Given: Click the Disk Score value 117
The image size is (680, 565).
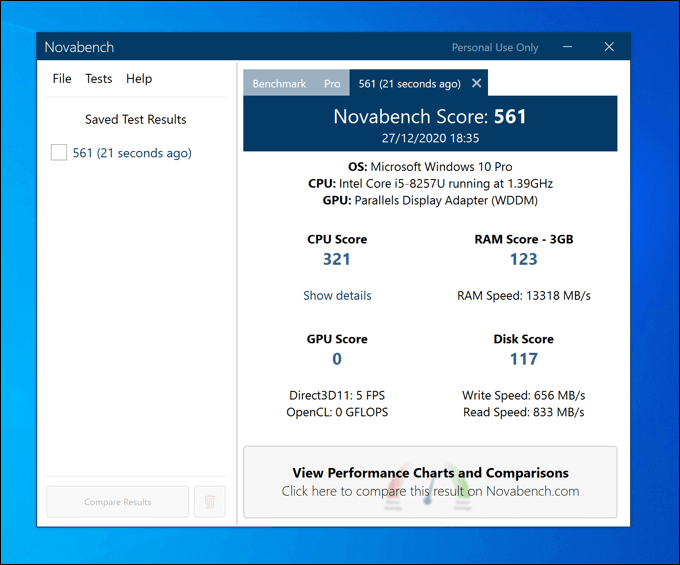Looking at the screenshot, I should coord(523,359).
